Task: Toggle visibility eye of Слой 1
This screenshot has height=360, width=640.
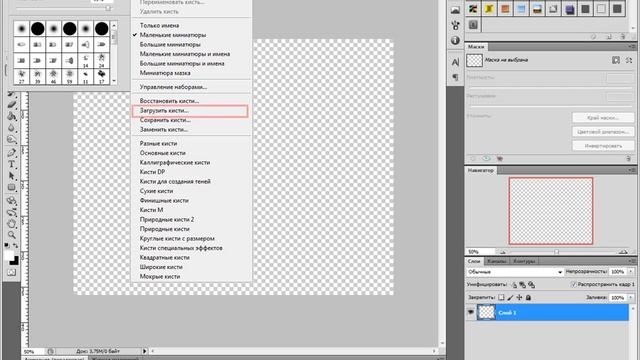Action: click(471, 312)
